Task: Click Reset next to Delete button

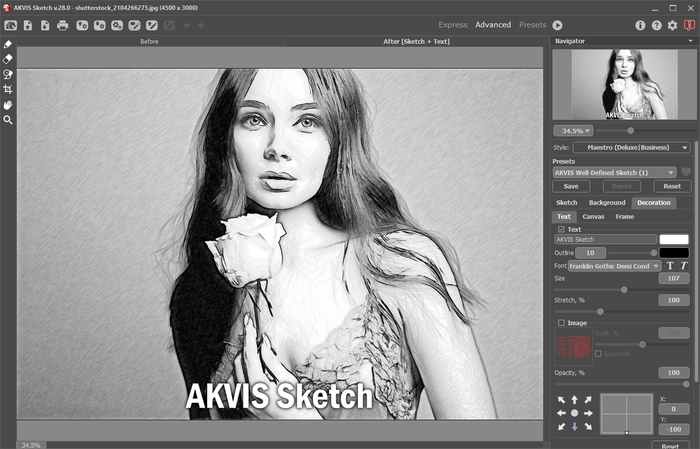Action: point(672,186)
